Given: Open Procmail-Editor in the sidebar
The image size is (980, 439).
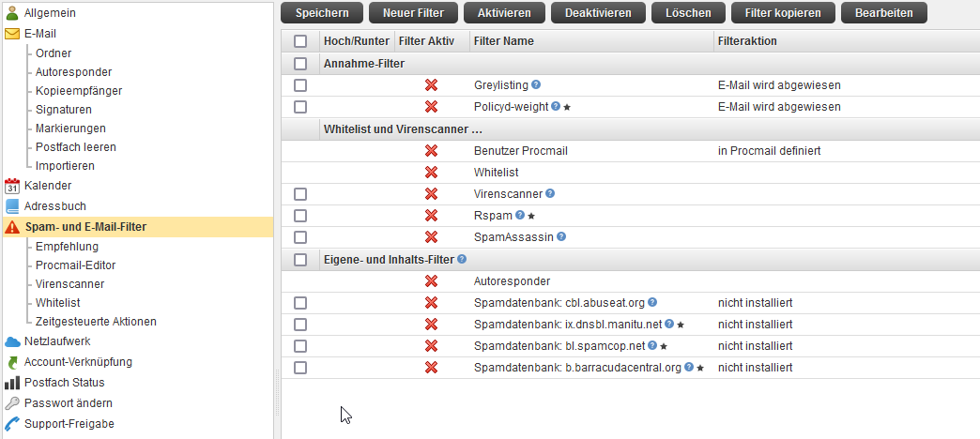Looking at the screenshot, I should pyautogui.click(x=76, y=265).
